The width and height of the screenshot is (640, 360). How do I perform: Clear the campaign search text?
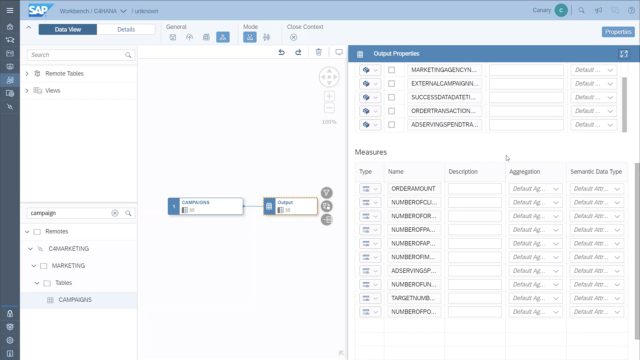pos(115,213)
